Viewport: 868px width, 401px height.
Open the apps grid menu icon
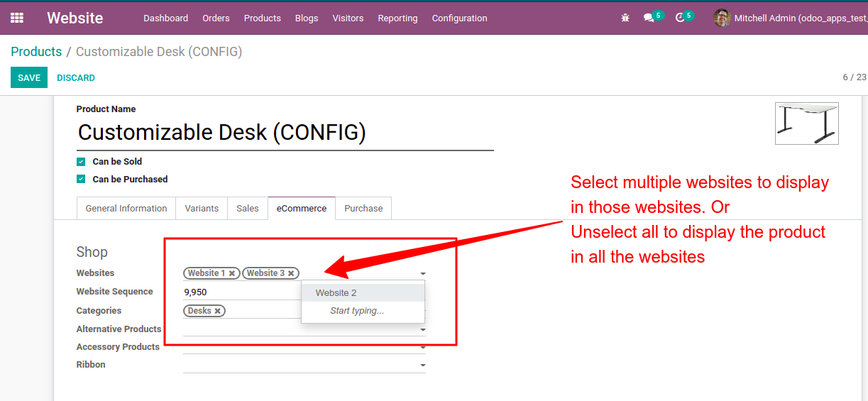tap(17, 18)
